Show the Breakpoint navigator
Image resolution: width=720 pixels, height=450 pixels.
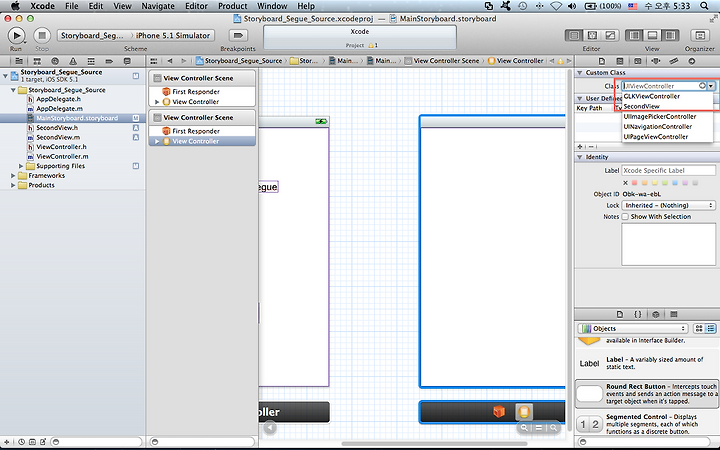tap(109, 61)
